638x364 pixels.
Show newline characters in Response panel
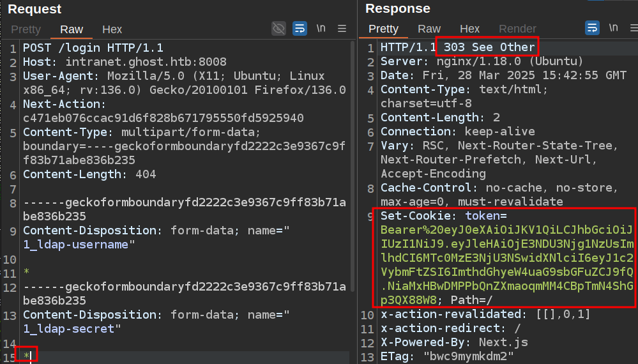(x=613, y=29)
